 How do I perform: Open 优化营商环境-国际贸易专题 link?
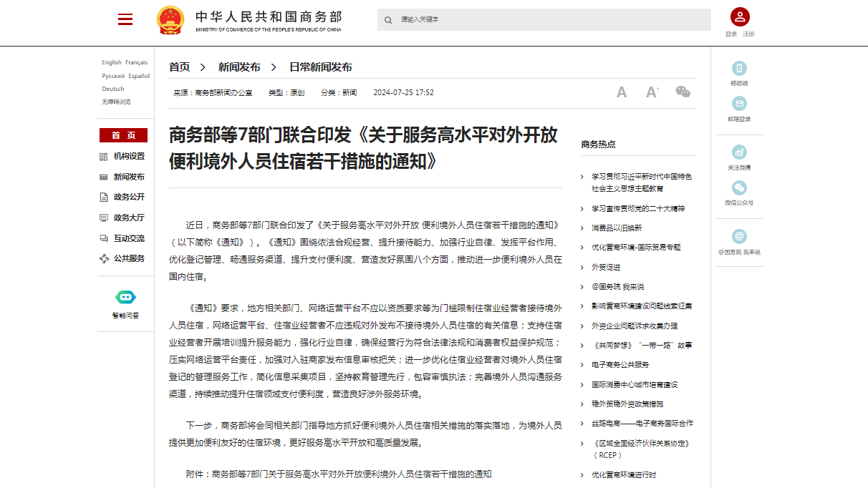pyautogui.click(x=636, y=247)
